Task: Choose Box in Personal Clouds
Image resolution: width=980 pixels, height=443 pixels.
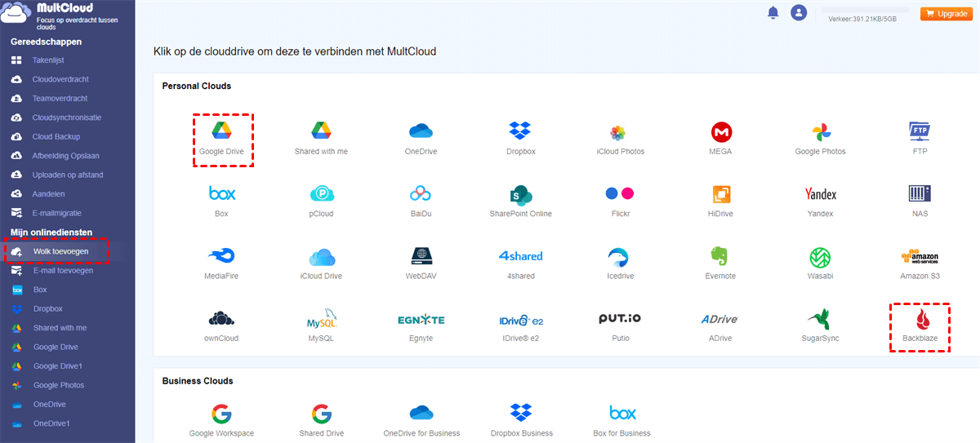Action: [222, 201]
